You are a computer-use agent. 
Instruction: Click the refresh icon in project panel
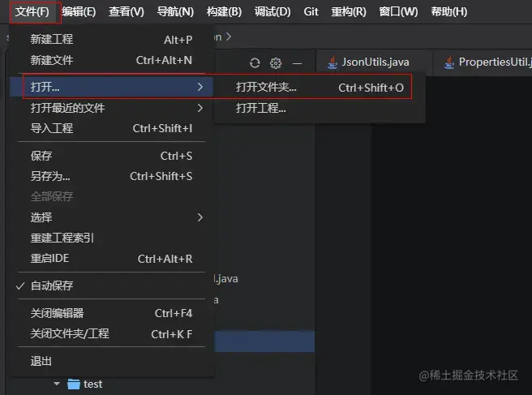click(x=255, y=63)
